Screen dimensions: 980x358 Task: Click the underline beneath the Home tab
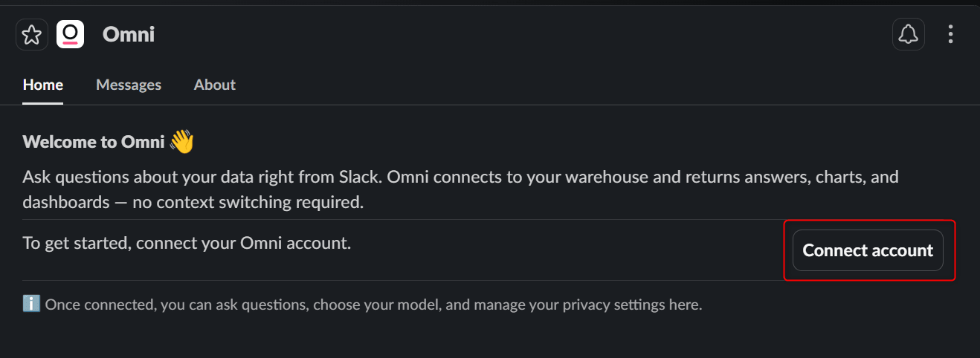tap(43, 103)
